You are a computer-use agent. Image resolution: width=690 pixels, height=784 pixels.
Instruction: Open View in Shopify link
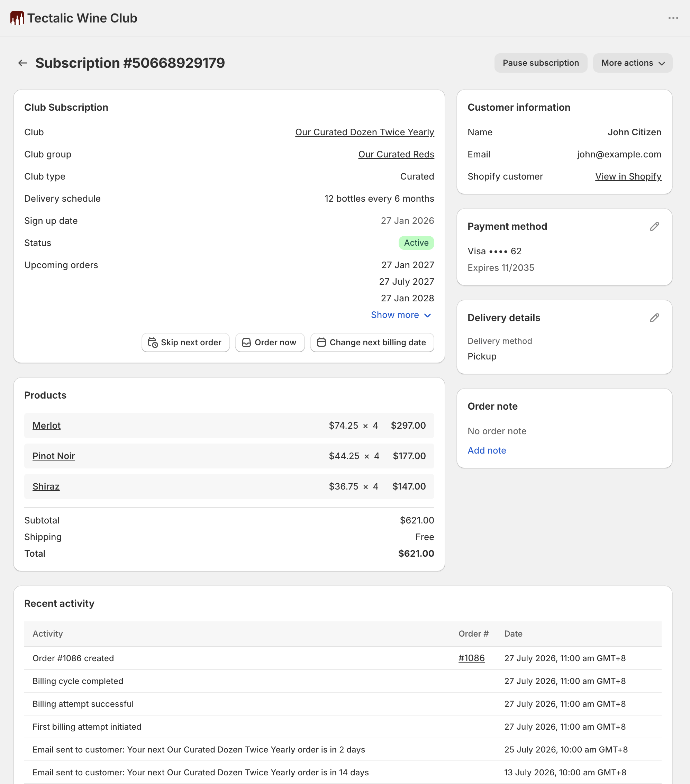click(x=628, y=176)
